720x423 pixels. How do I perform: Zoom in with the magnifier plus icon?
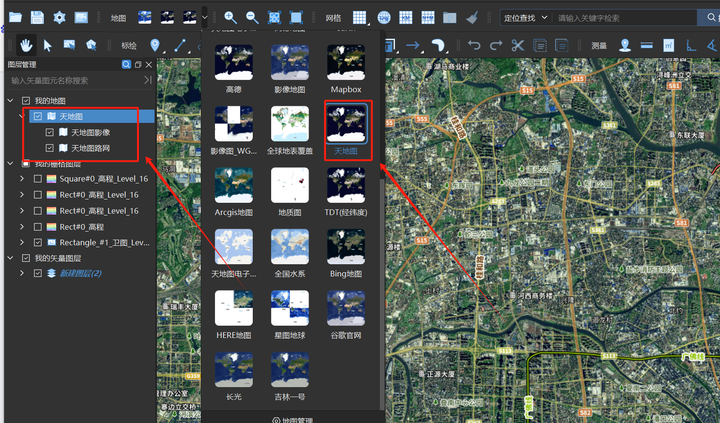[230, 17]
